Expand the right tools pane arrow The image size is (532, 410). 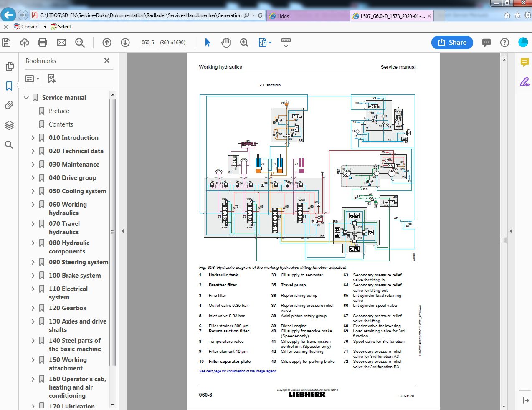(x=511, y=231)
